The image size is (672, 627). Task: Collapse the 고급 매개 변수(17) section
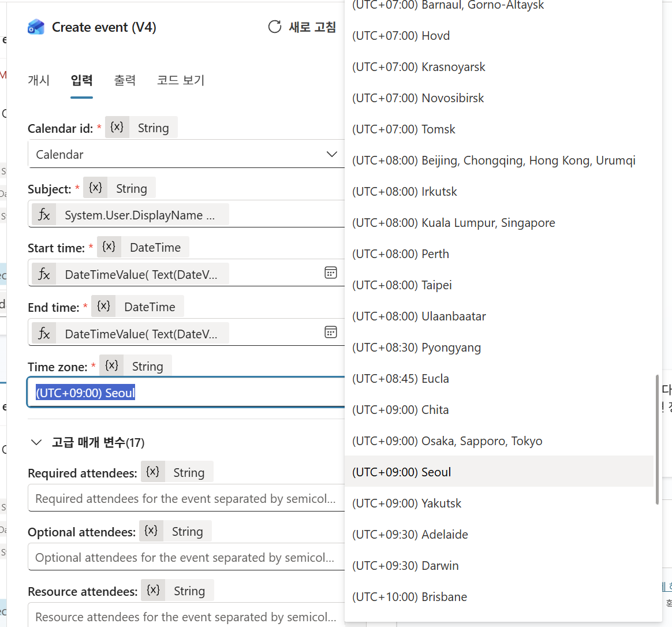(36, 442)
